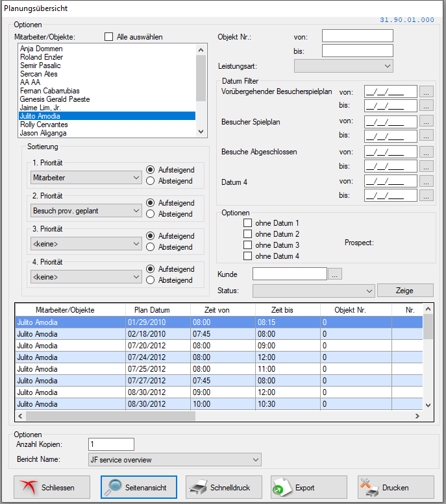
Task: Open date picker for Besucher Spielplan von
Action: tap(426, 121)
